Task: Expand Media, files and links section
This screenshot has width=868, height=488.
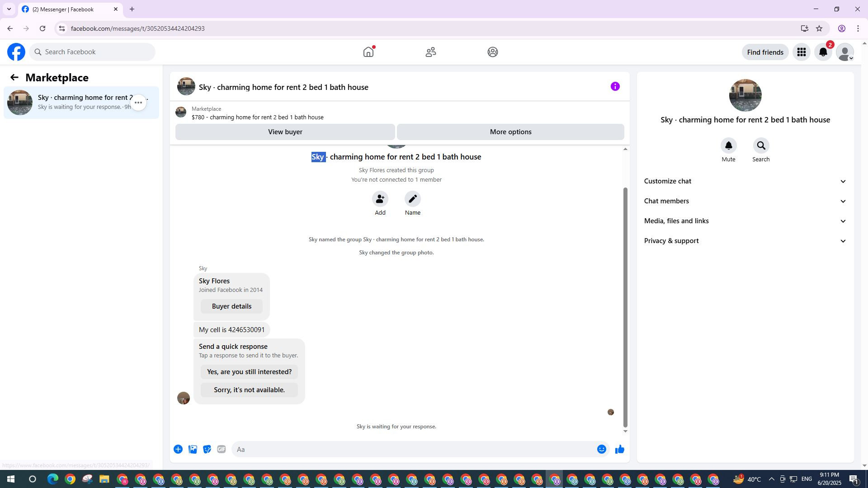Action: point(745,221)
